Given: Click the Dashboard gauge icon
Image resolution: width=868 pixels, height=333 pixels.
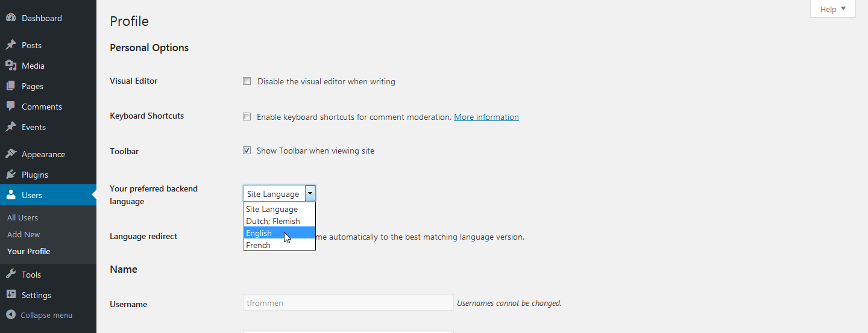Looking at the screenshot, I should [11, 18].
